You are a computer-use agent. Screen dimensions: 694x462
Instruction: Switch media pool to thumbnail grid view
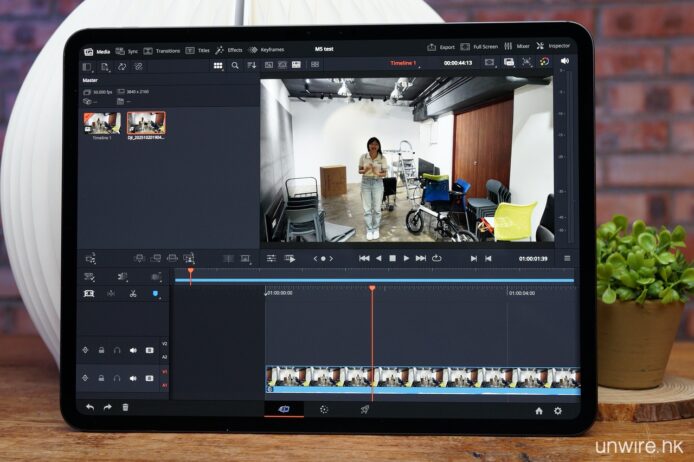218,65
